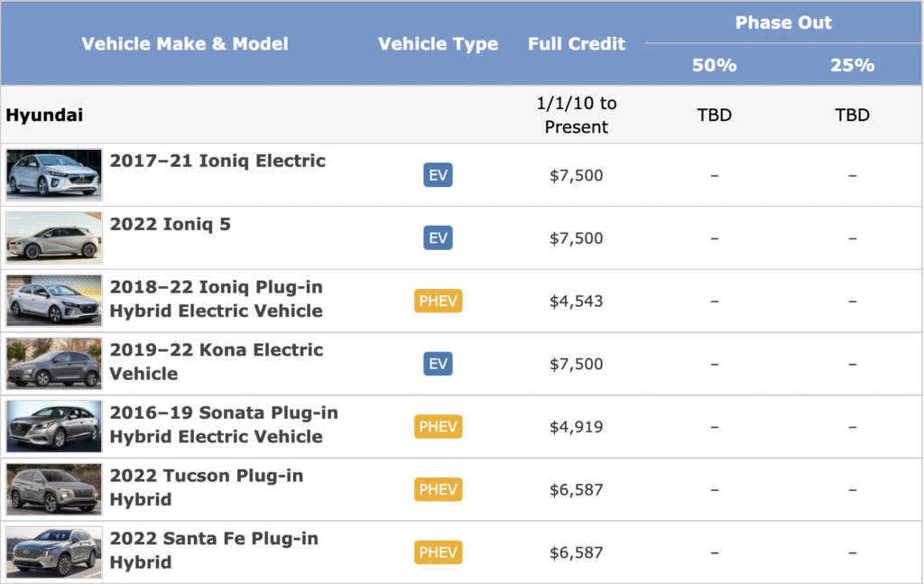Click the PHEV badge for Santa Fe
Viewport: 924px width, 584px height.
pos(438,552)
